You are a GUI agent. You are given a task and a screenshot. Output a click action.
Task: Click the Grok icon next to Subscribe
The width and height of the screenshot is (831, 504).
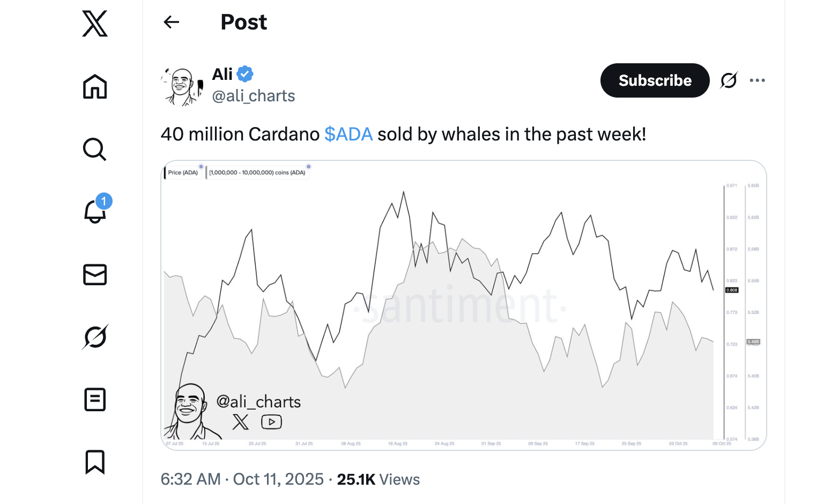[729, 80]
